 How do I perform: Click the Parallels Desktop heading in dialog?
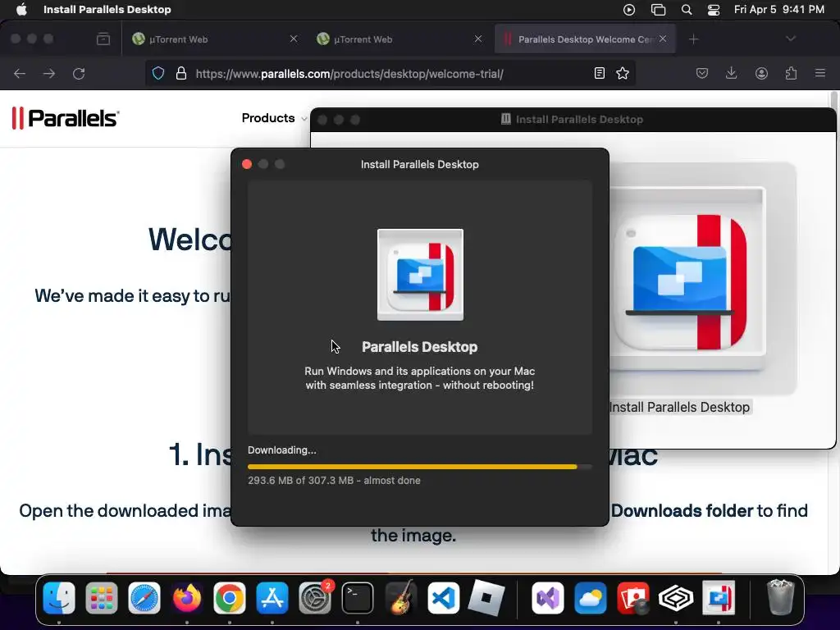pyautogui.click(x=419, y=347)
